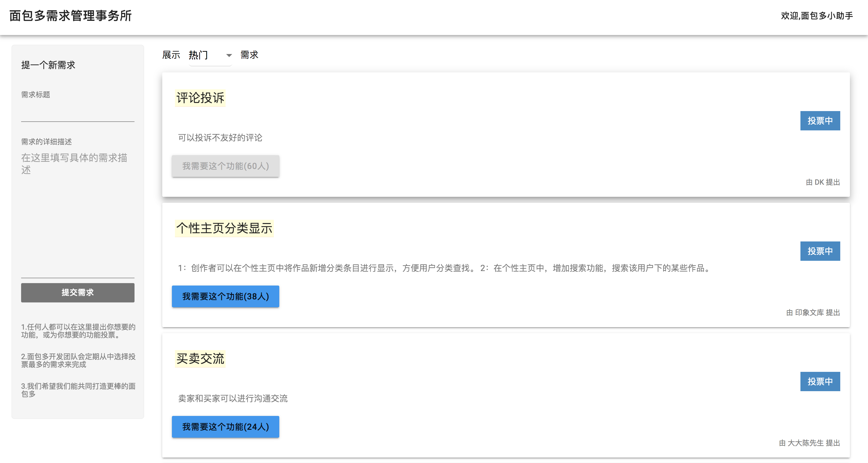Open the 评论投诉 request title

[x=200, y=98]
